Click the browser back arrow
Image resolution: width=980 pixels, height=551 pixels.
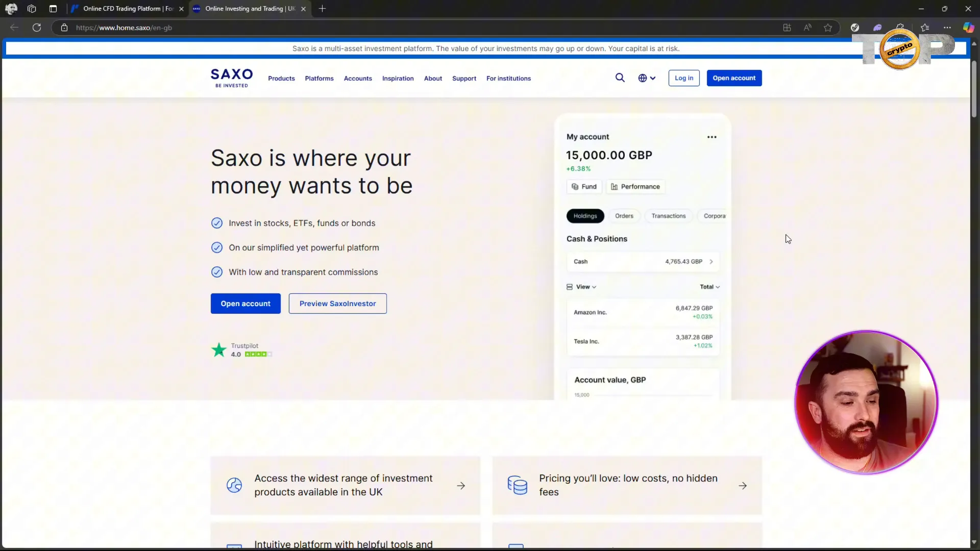[x=14, y=28]
